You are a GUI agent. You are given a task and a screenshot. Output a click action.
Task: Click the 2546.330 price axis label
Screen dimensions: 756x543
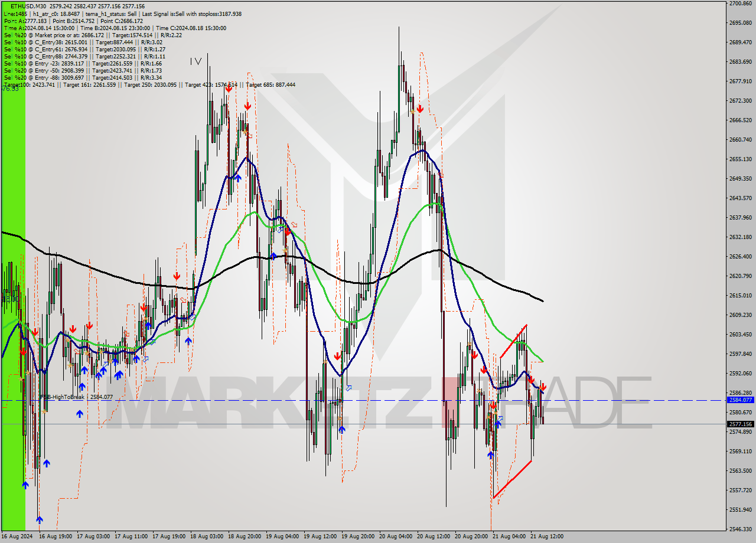click(x=741, y=529)
